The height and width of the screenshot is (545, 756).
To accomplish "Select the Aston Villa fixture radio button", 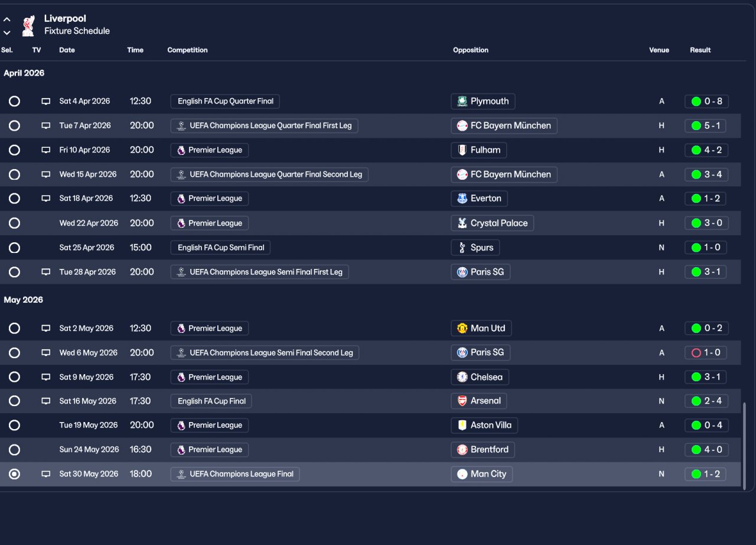I will pyautogui.click(x=14, y=425).
